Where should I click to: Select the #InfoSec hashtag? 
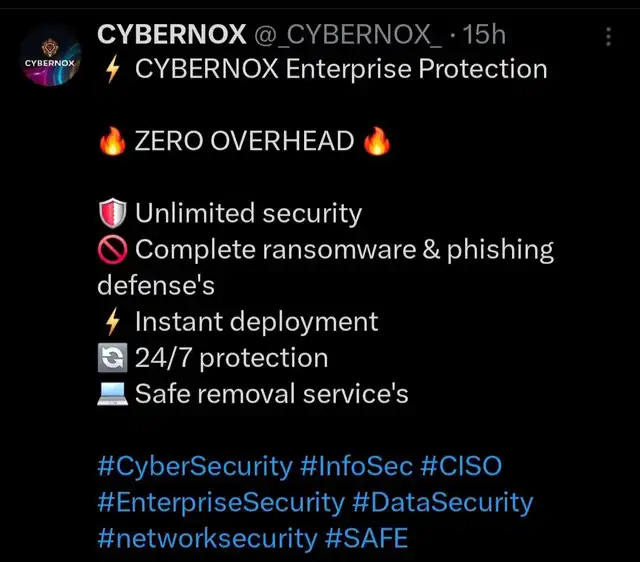point(356,466)
